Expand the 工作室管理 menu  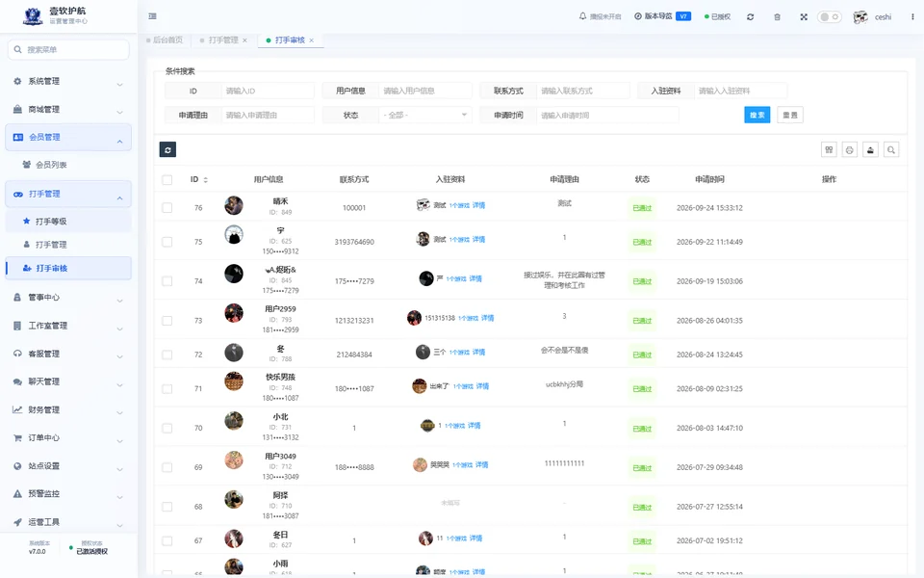tap(68, 326)
